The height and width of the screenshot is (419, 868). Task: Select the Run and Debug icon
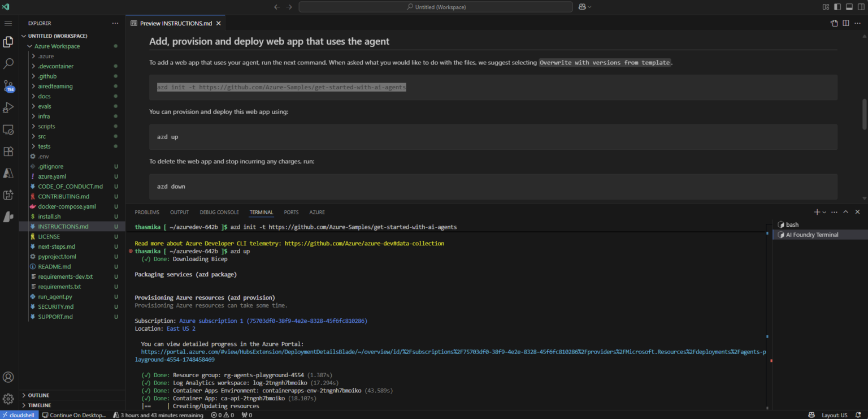point(8,108)
